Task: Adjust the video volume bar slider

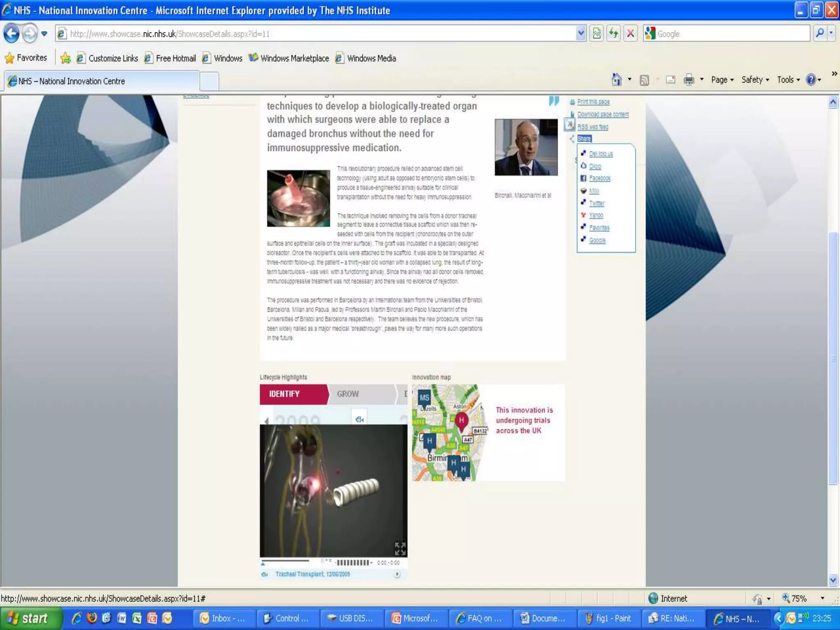Action: click(x=353, y=562)
